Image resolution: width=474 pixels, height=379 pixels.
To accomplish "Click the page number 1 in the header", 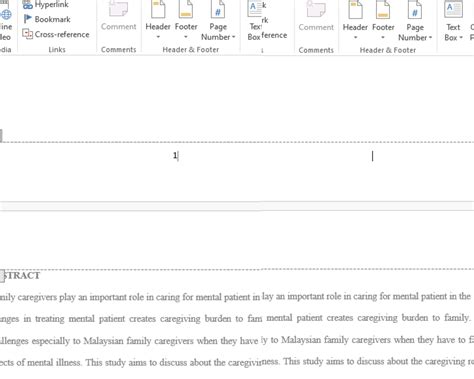I will tap(175, 155).
